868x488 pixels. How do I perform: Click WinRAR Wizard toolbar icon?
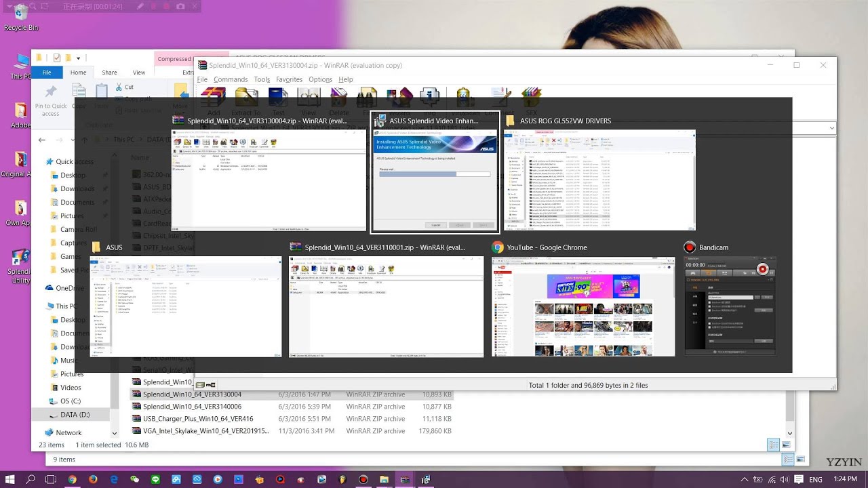tap(398, 102)
